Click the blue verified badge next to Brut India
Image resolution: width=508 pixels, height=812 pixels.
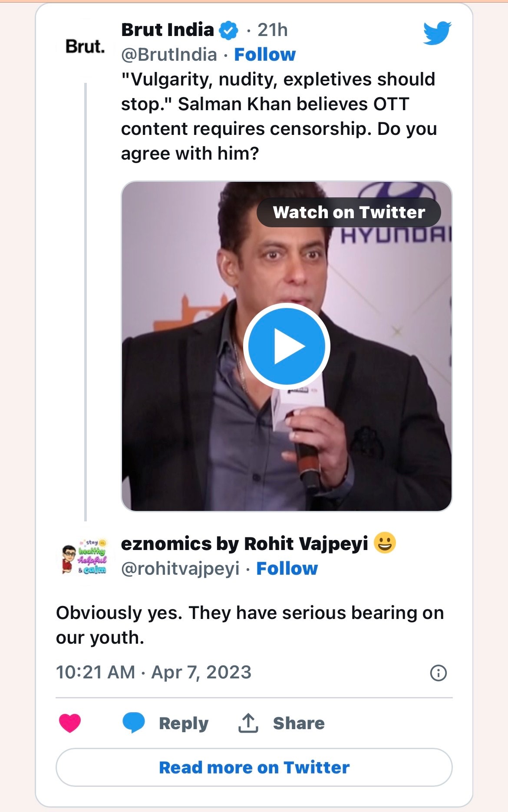click(228, 30)
